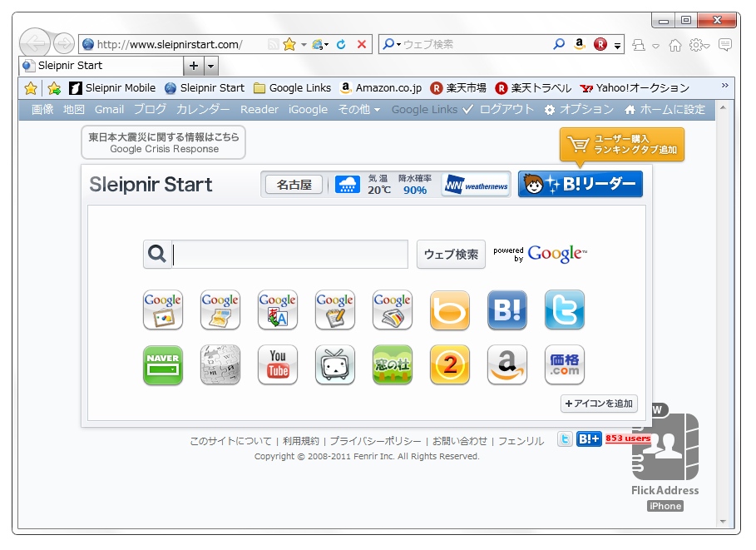Click the ユーザー購入ランキングタブ追加 banner
Screen dimensions: 756x550
[622, 144]
